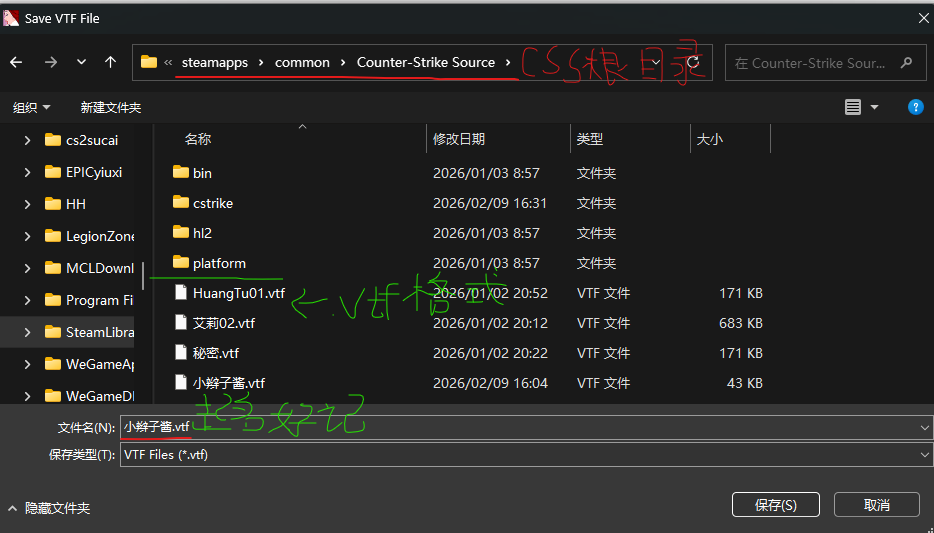
Task: Go back with the left arrow icon
Action: point(16,62)
